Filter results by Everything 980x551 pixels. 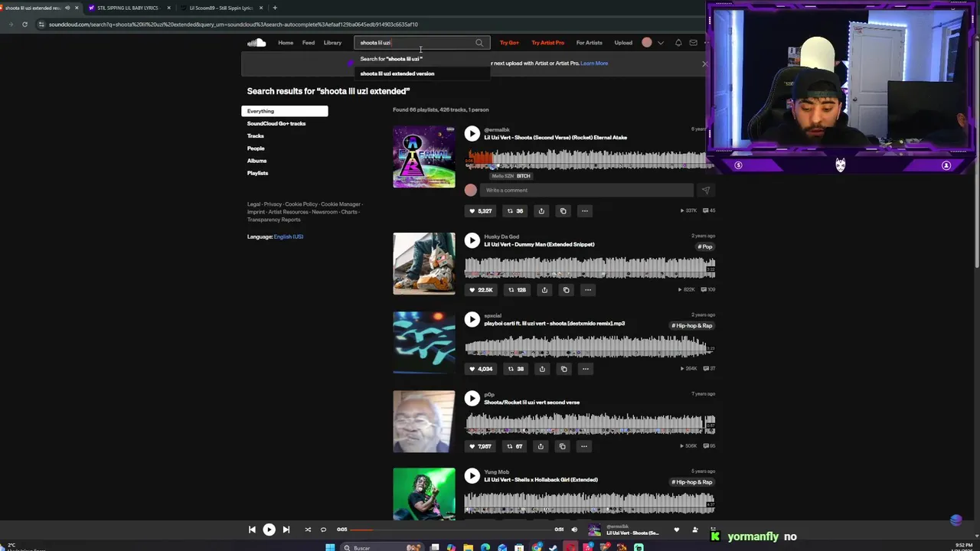pos(285,111)
